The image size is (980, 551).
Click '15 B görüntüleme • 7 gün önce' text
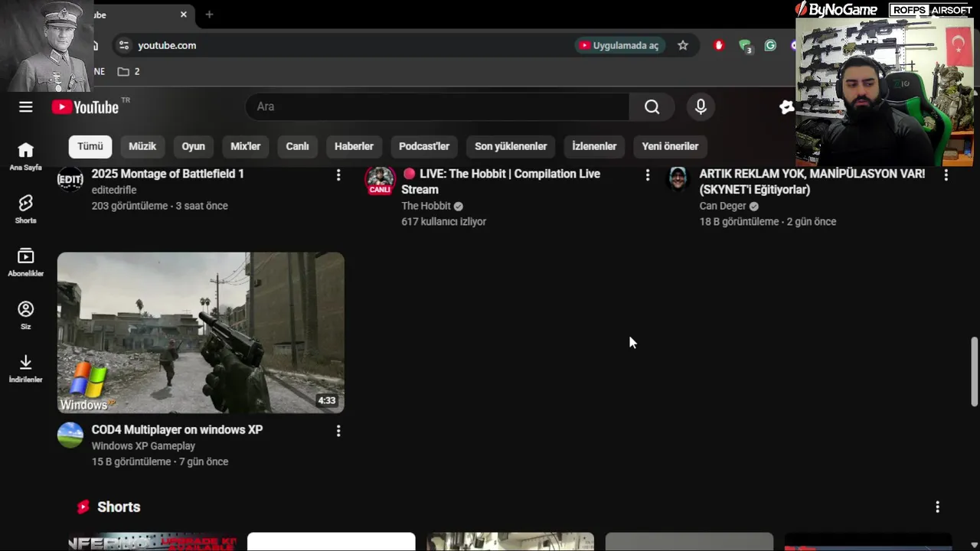[x=160, y=461]
